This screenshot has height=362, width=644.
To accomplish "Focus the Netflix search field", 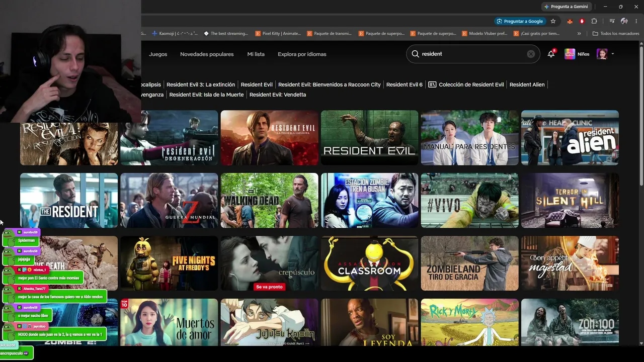I will tap(473, 54).
